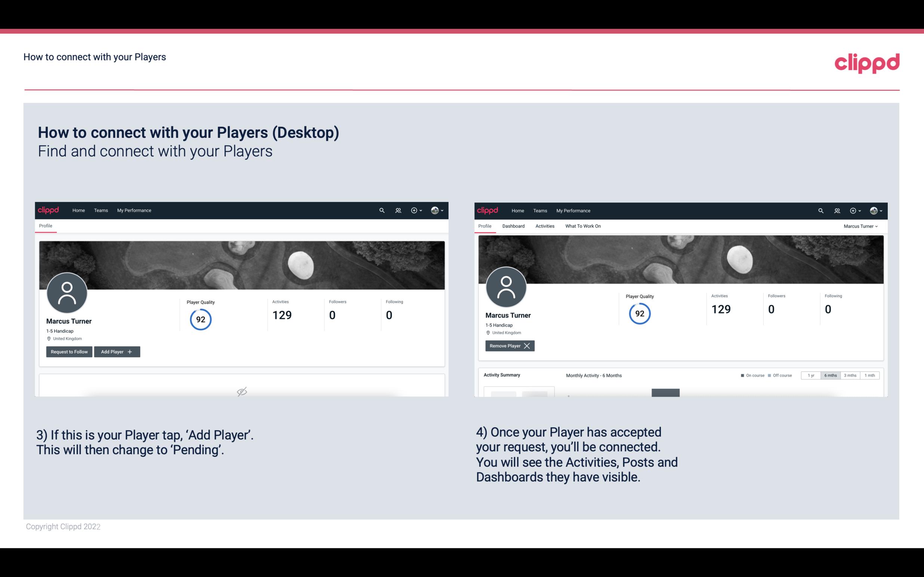Toggle On course activity visibility

click(752, 375)
